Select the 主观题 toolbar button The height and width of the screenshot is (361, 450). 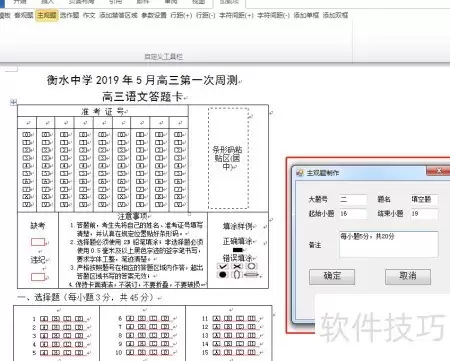(46, 15)
